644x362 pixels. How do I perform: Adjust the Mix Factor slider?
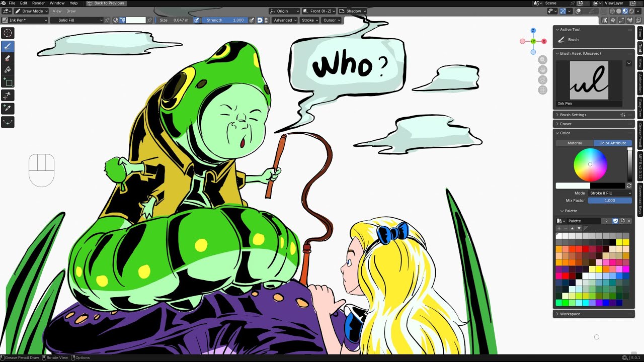[610, 201]
